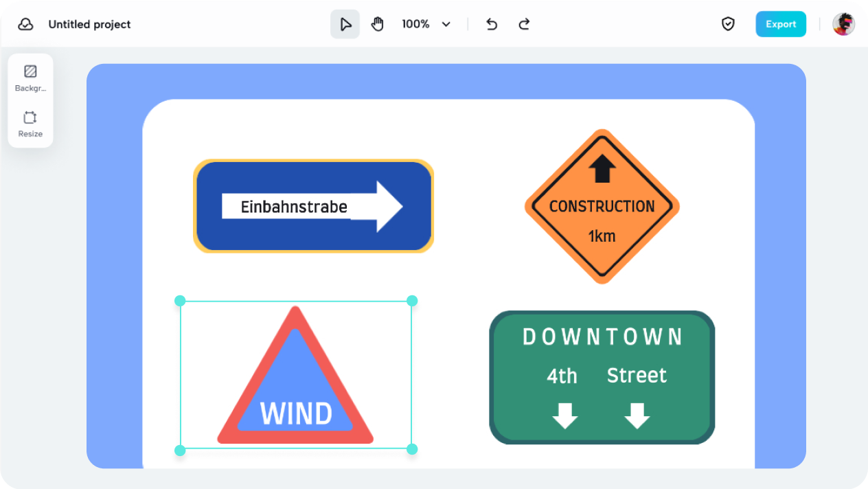Click the cloud logo icon
868x489 pixels.
coord(25,23)
